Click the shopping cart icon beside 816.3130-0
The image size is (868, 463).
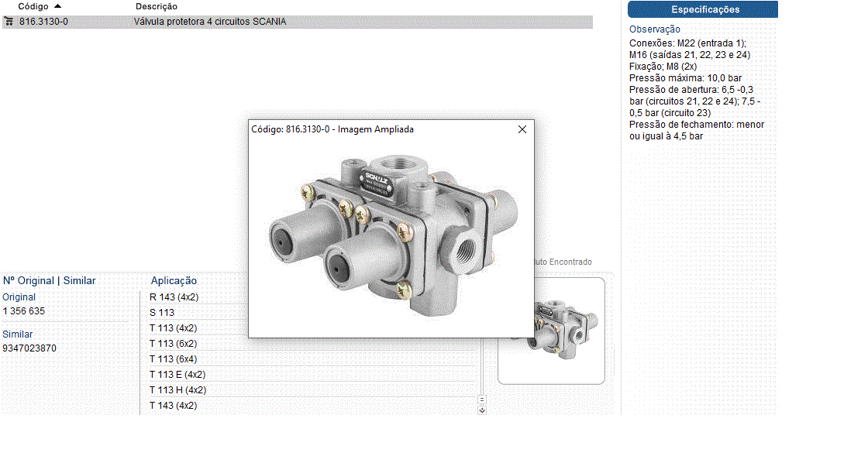(9, 22)
